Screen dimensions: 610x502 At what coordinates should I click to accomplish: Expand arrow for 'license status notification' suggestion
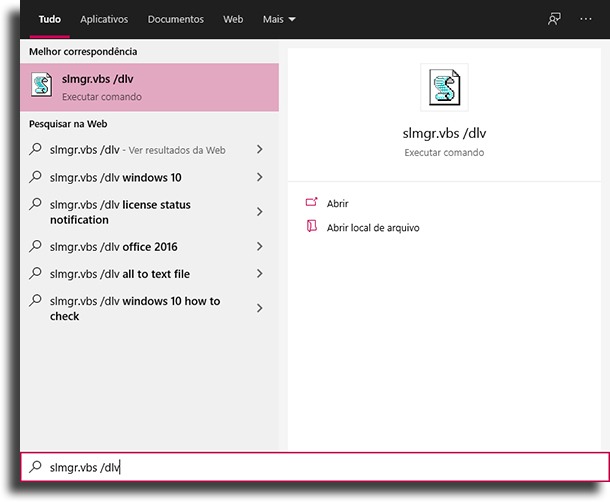click(x=260, y=212)
